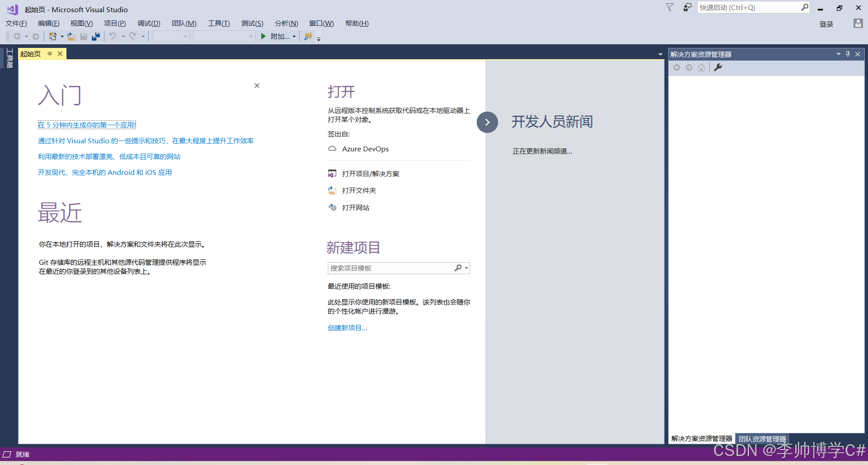Click the 打开网站 globe icon
The width and height of the screenshot is (868, 465).
[x=332, y=207]
